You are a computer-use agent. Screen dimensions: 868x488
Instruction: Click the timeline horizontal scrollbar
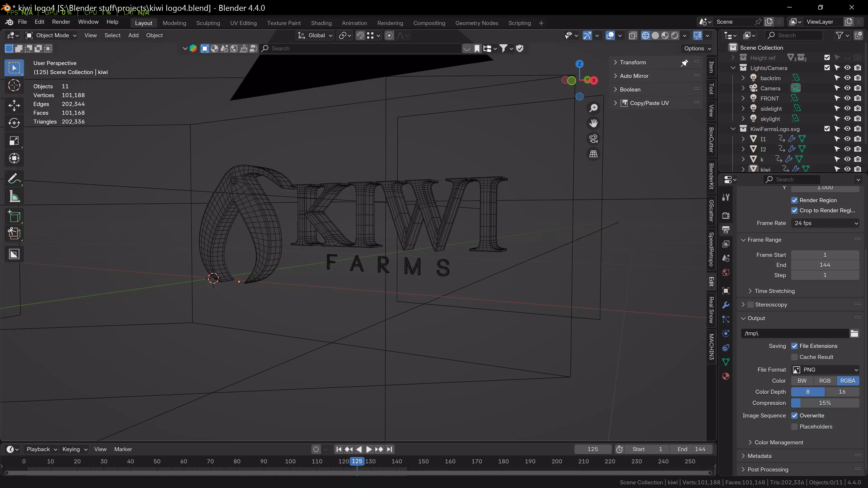point(358,473)
